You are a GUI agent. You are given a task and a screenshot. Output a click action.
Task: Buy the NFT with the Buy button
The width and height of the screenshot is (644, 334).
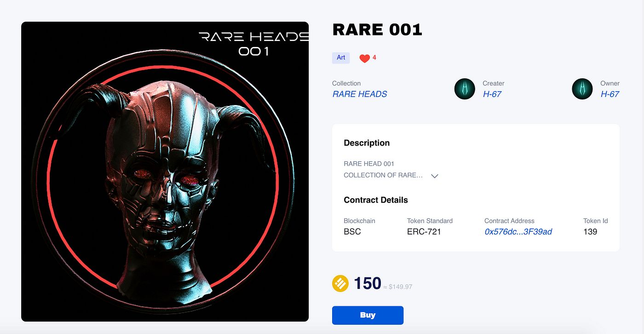pyautogui.click(x=368, y=315)
